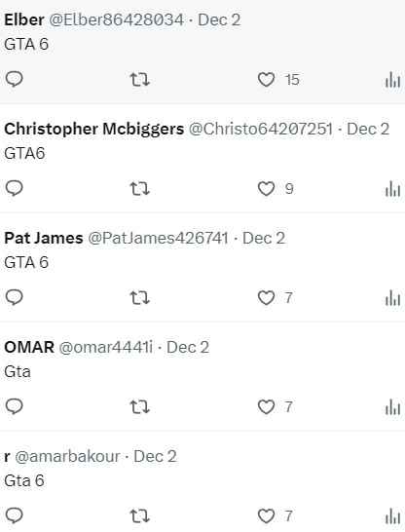Reply to Christopher Mcbiggers' tweet
Viewport: 405px width, 532px height.
tap(15, 188)
